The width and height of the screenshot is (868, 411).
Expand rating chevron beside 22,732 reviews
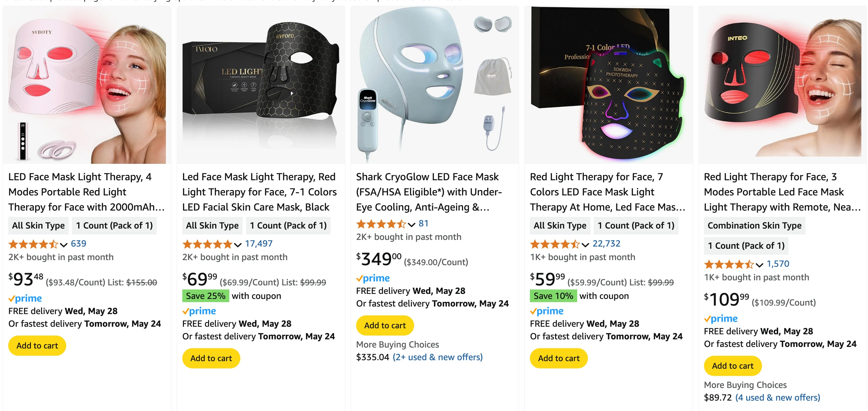coord(585,244)
